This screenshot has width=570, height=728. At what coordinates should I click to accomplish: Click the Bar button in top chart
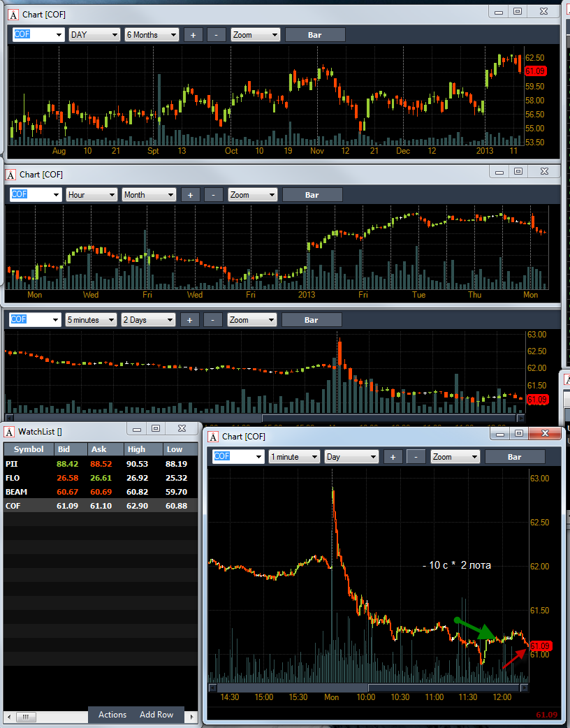point(315,35)
